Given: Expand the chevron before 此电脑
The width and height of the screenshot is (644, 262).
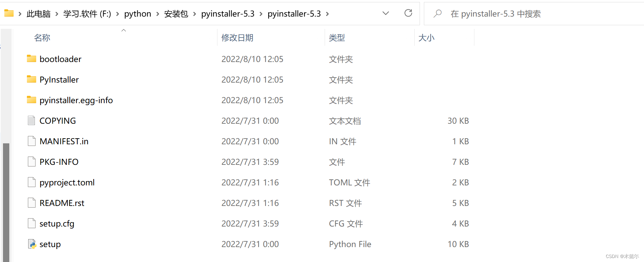Looking at the screenshot, I should click(x=20, y=14).
